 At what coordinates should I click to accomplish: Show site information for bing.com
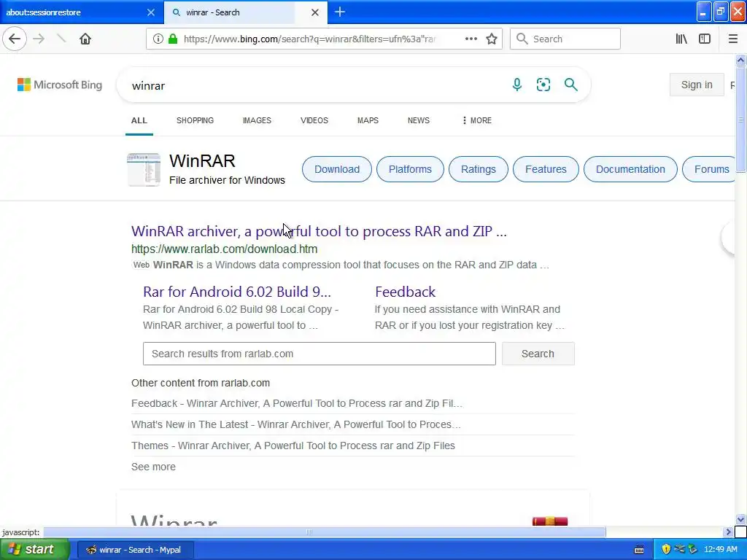coord(158,39)
